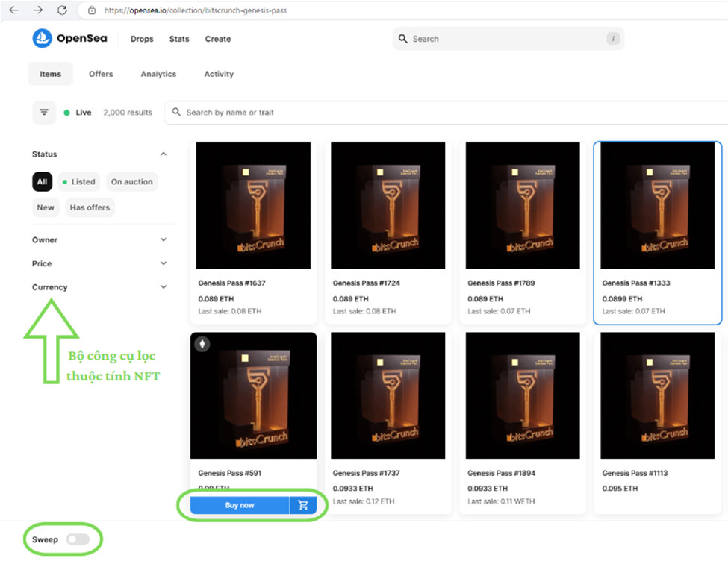The image size is (728, 564).
Task: Click the lock icon in address bar
Action: click(92, 10)
